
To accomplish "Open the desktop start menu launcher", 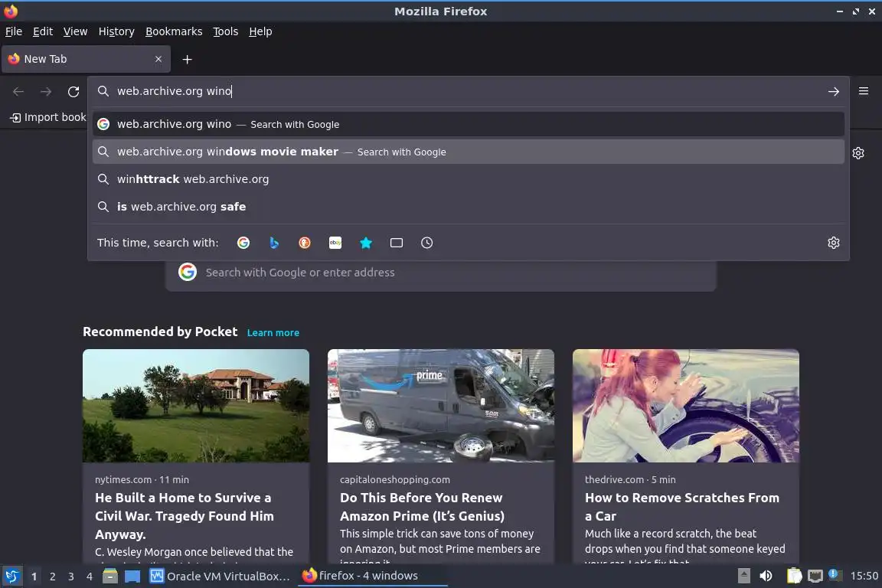I will [x=11, y=577].
